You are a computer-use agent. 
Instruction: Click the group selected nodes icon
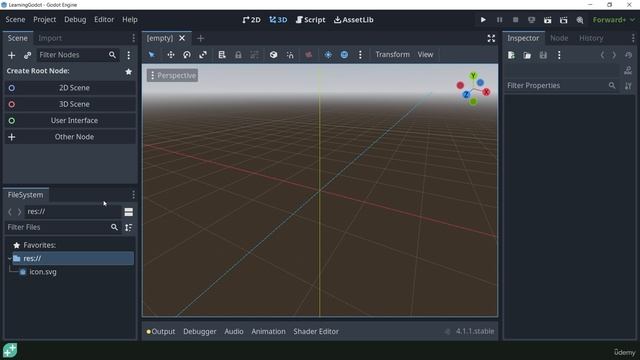click(x=254, y=55)
